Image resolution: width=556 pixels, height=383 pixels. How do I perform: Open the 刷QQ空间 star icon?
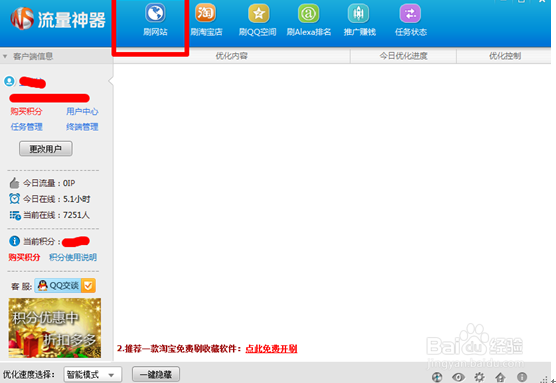pyautogui.click(x=258, y=13)
